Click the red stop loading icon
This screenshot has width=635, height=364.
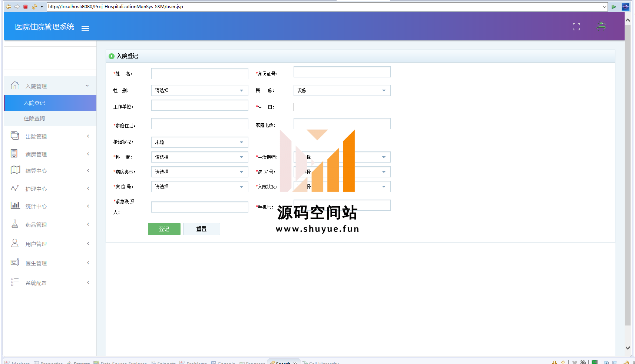(26, 7)
